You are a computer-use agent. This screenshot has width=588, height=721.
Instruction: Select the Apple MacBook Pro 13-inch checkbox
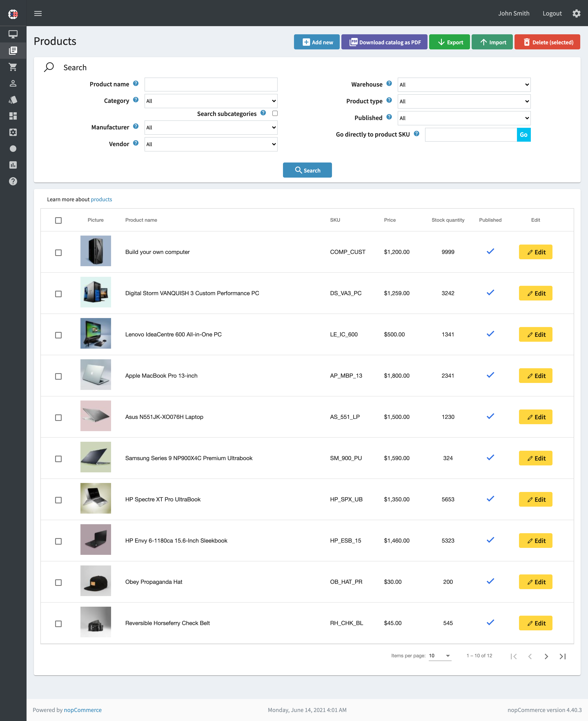point(58,376)
